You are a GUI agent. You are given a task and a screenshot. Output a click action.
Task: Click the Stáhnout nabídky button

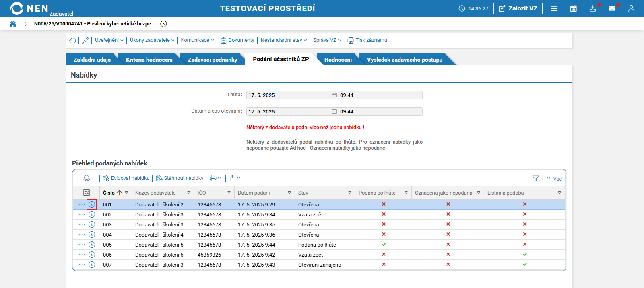tap(180, 178)
